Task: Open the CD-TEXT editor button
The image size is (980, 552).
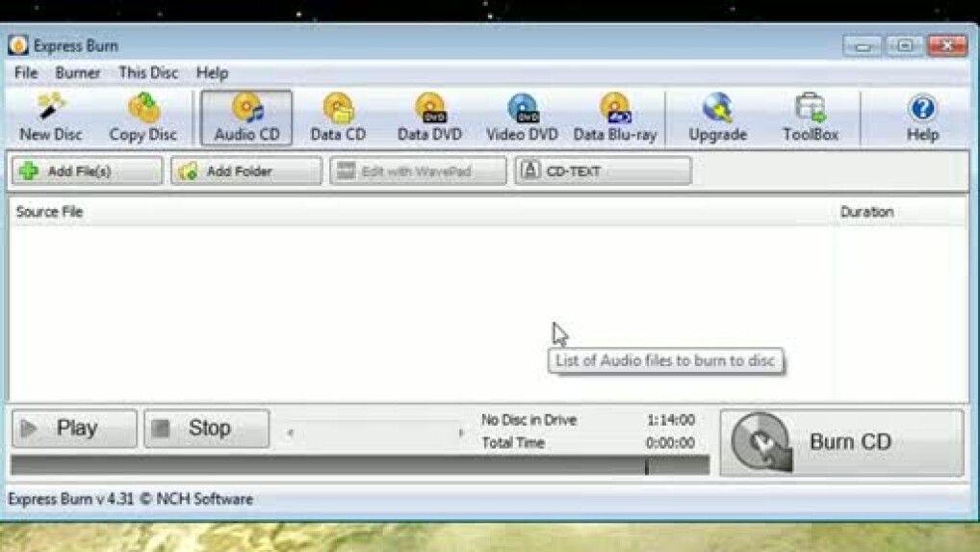Action: [602, 171]
